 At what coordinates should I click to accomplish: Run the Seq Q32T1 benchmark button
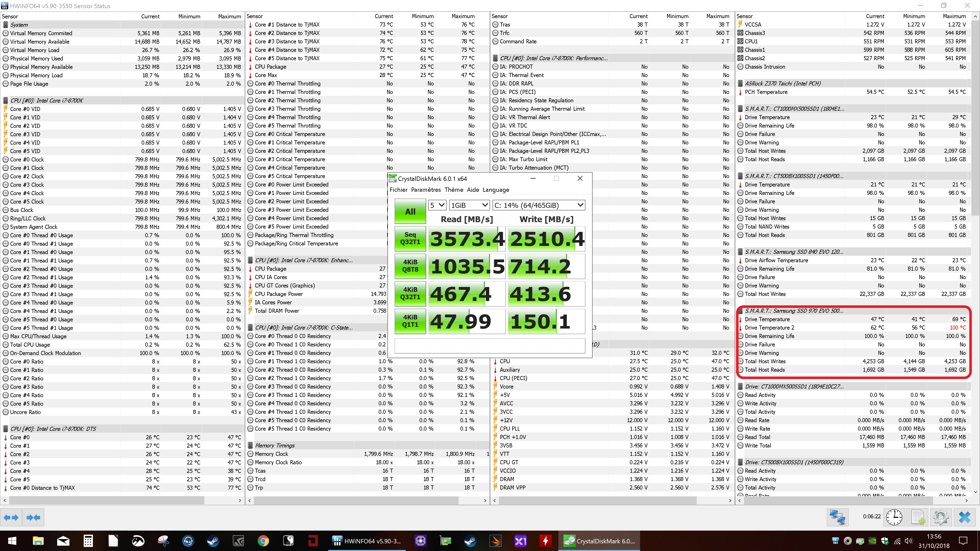click(x=410, y=239)
